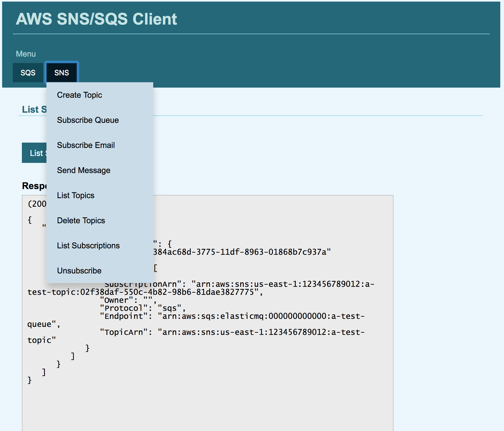Click the TopicArn line in response
Image resolution: width=504 pixels, height=431 pixels.
click(232, 332)
